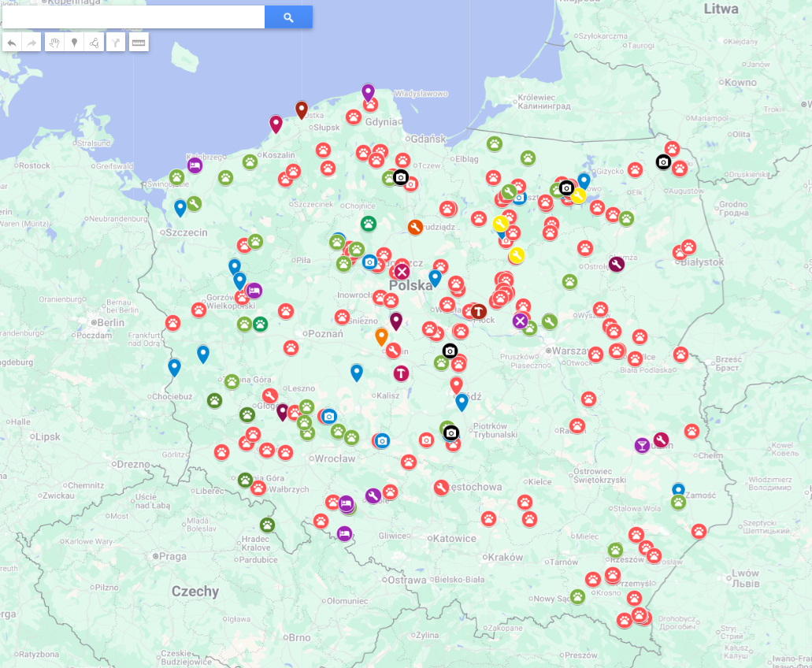Click the purple X marker near Warszawa
Viewport: 812px width, 668px height.
click(x=520, y=321)
